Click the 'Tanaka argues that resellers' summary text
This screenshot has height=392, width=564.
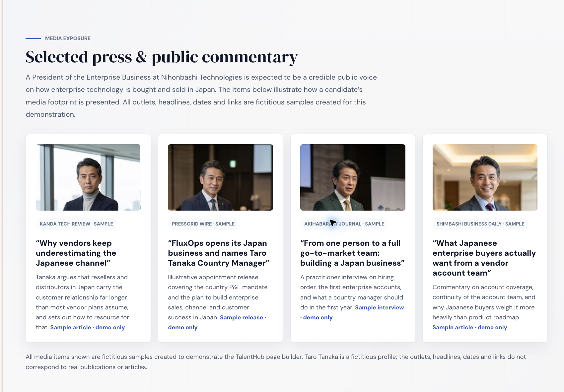[x=82, y=302]
